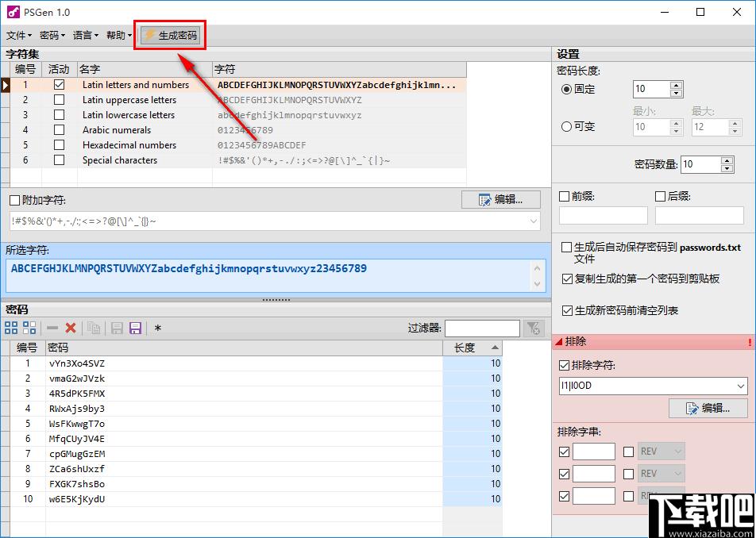
Task: Enable Arabic numerals charset
Action: click(60, 130)
